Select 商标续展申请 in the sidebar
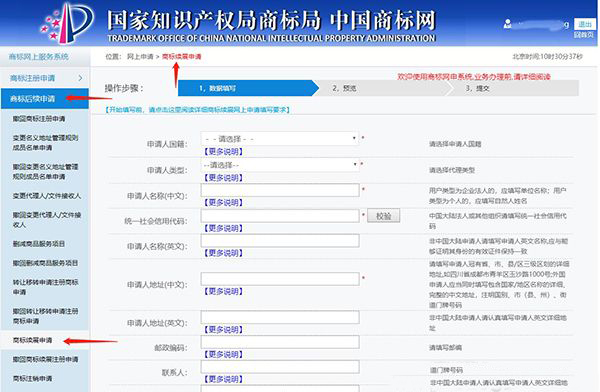This screenshot has width=600, height=392. [x=33, y=340]
